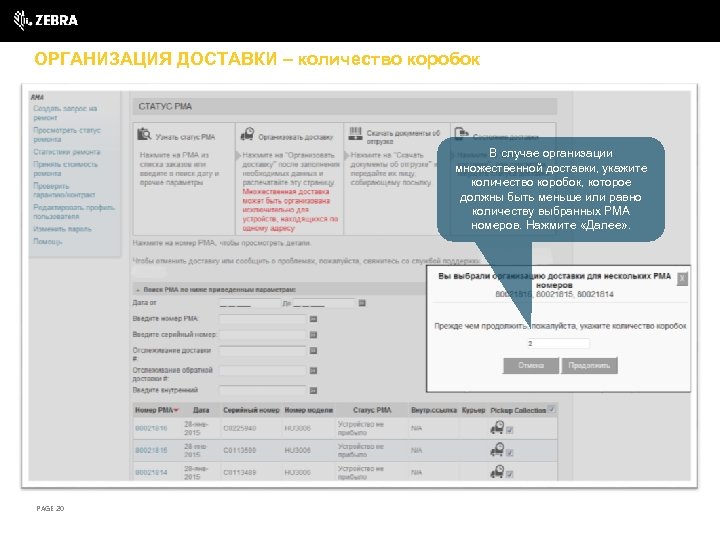
Task: Click the search icon beside 'Отслеживание доставки #'
Action: tap(313, 351)
